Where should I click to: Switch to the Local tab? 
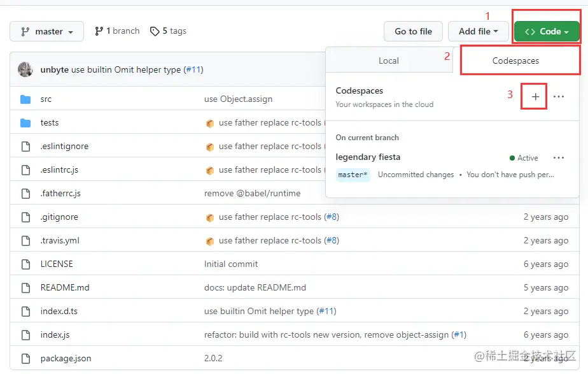tap(389, 61)
